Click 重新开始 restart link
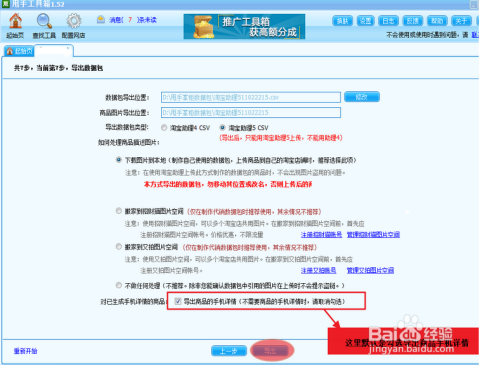480x366 pixels. point(25,351)
